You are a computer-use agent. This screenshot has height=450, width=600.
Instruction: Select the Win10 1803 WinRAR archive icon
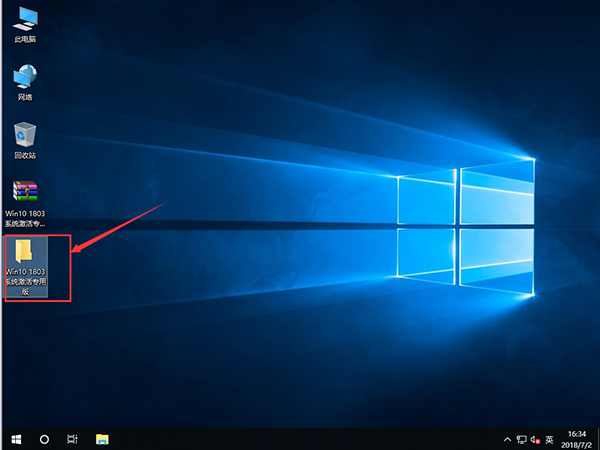click(25, 204)
